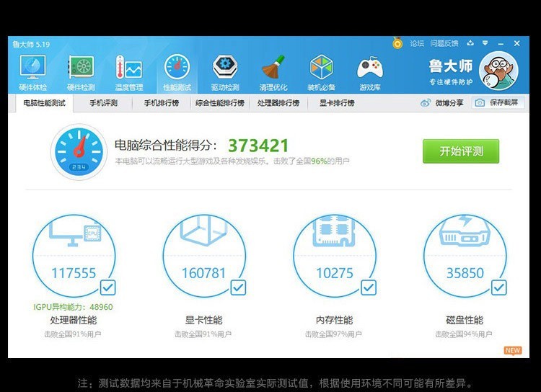541x392 pixels.
Task: Click the blue speedometer gauge icon
Action: (x=79, y=152)
